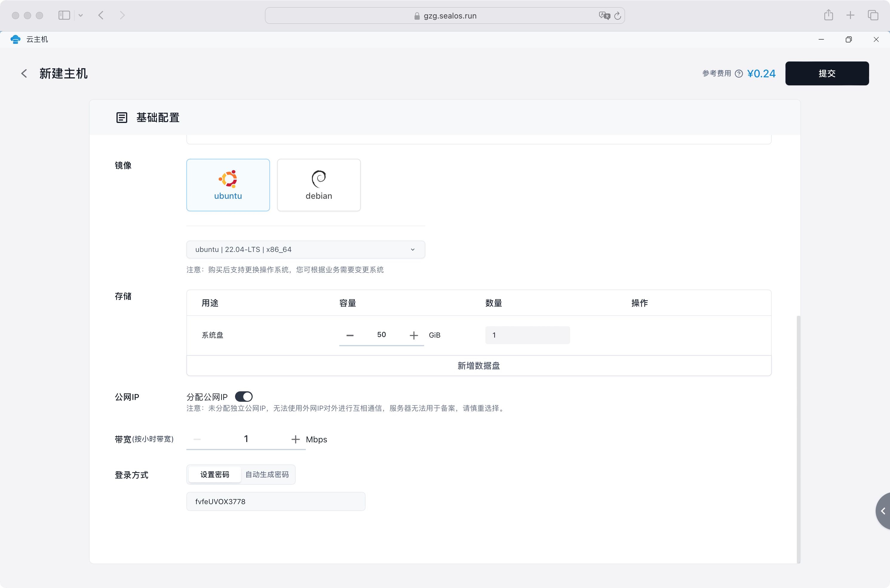
Task: Switch to the 设置密码 tab
Action: [215, 474]
